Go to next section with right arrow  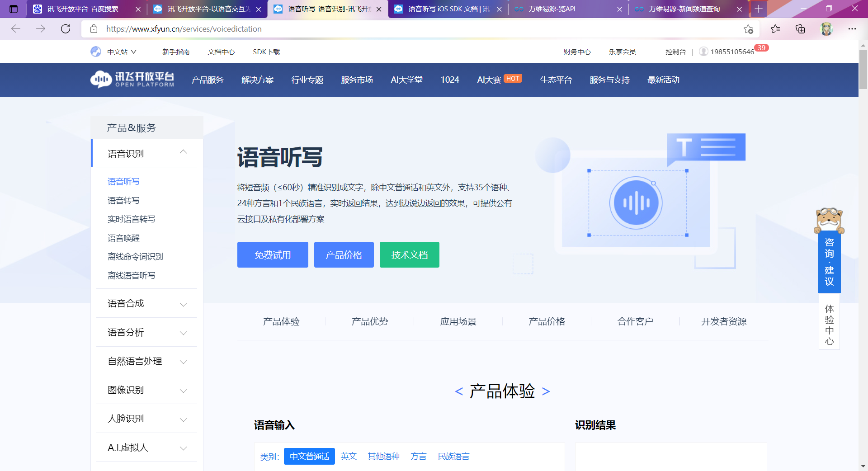point(546,391)
